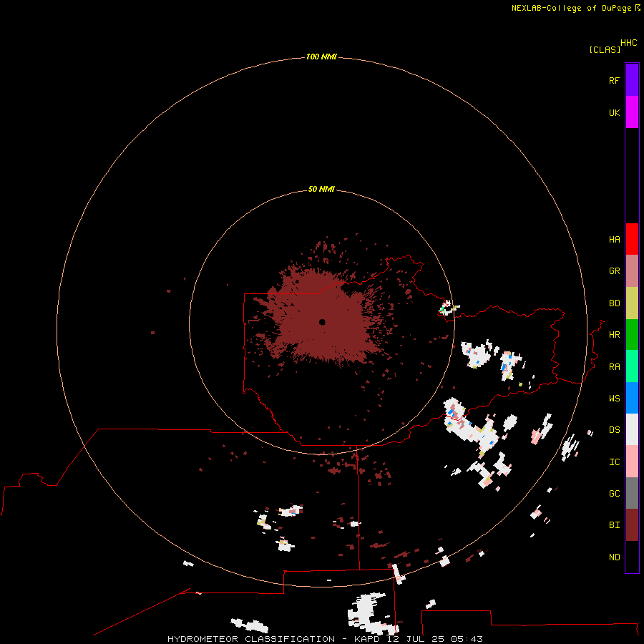Image resolution: width=644 pixels, height=644 pixels.
Task: Click the 'HR' legend label
Action: [614, 335]
